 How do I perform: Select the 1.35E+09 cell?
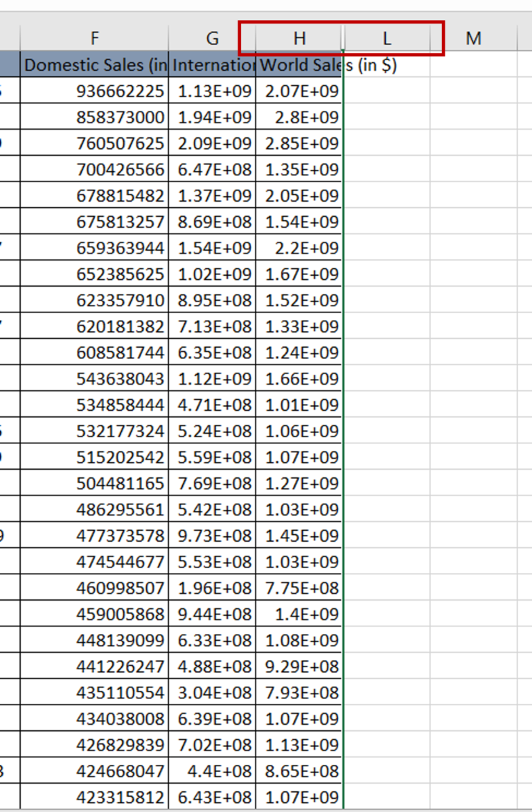click(x=299, y=169)
